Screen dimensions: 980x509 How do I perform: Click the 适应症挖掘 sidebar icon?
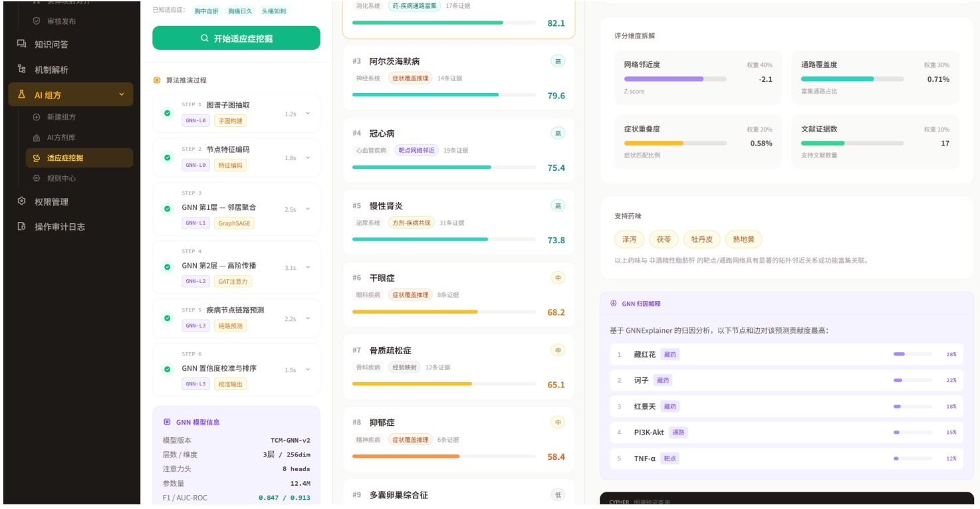point(37,158)
